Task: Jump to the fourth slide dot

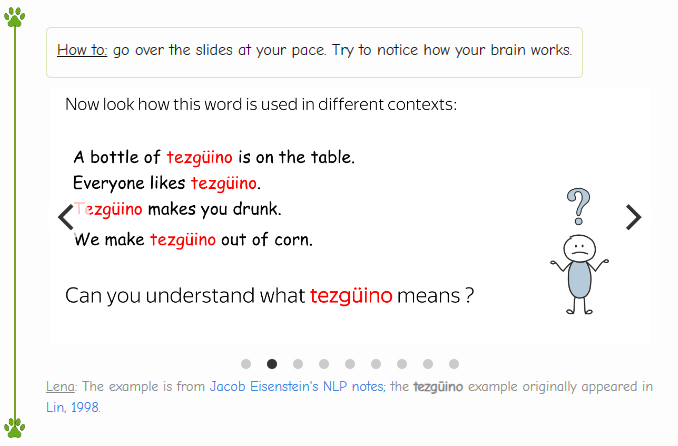Action: (324, 364)
